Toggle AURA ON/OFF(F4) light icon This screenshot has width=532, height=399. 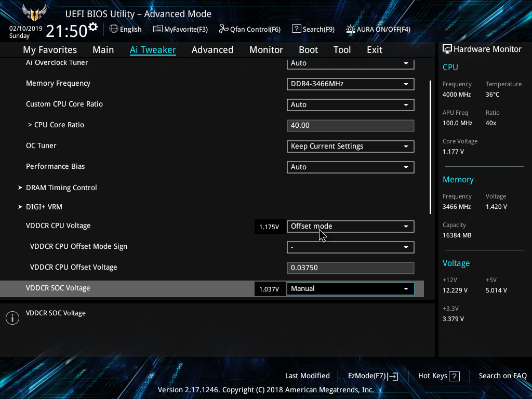coord(351,29)
